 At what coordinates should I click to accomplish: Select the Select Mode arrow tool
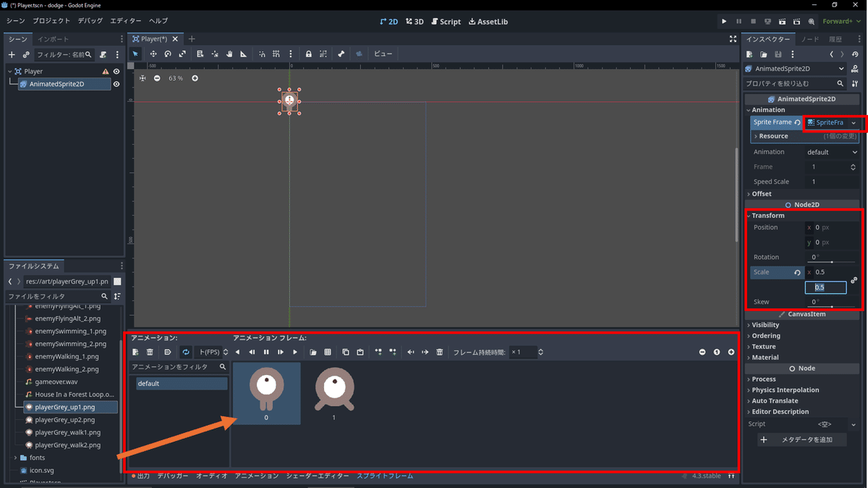(x=135, y=54)
